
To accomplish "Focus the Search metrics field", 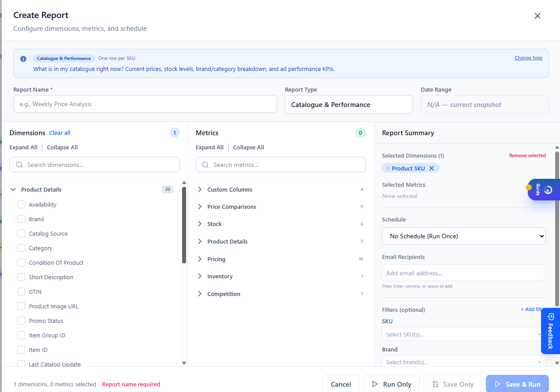I will point(280,165).
